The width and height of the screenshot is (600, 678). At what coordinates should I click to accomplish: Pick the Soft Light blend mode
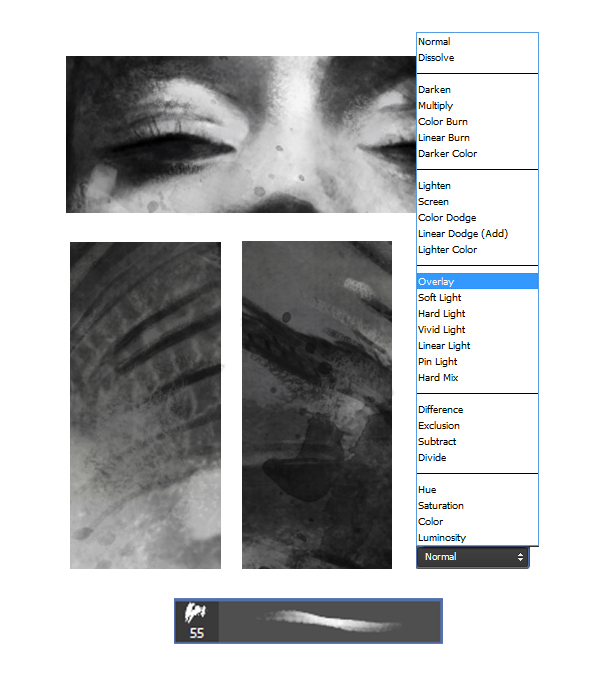click(477, 298)
